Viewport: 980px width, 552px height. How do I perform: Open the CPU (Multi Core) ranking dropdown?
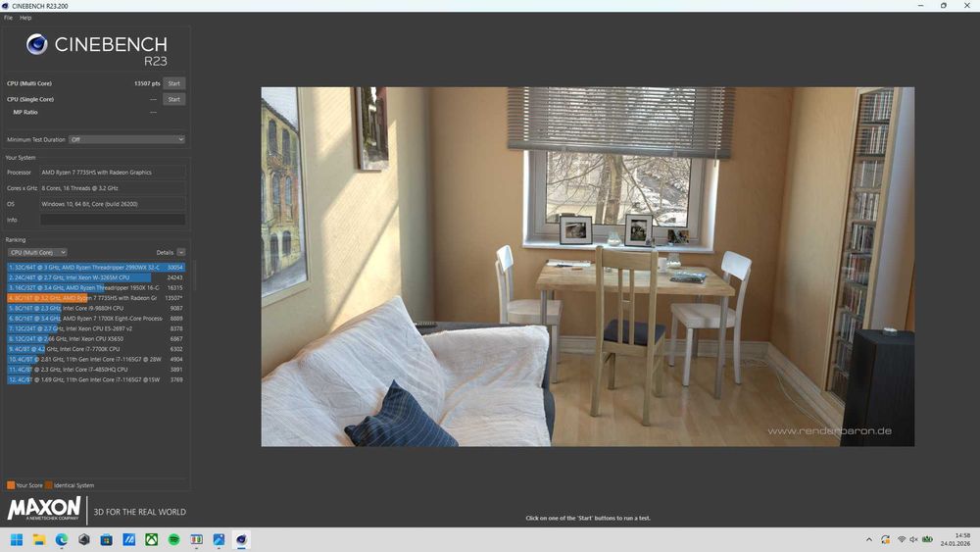37,253
